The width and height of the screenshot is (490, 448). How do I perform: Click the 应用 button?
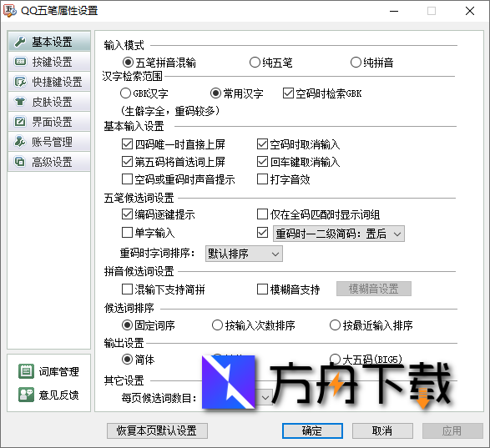pos(452,430)
